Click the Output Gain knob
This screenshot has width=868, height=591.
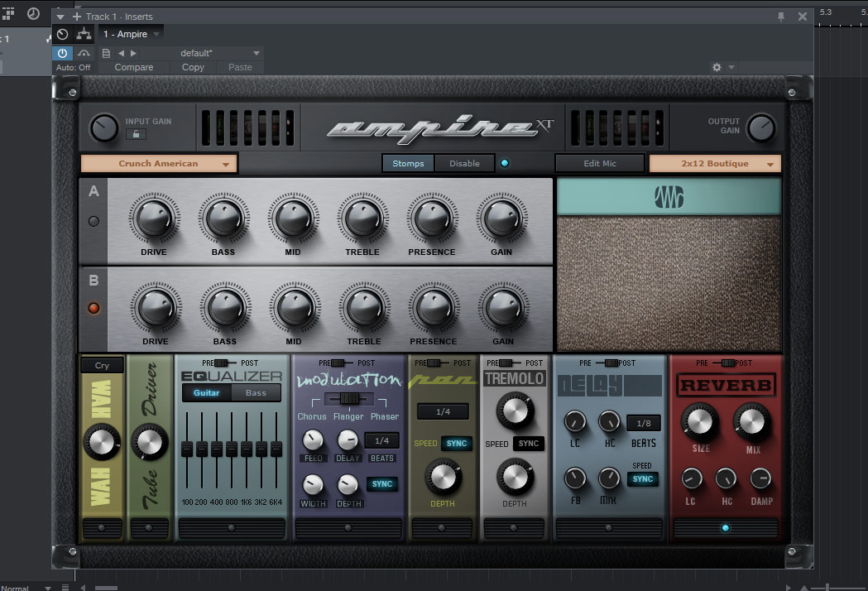pyautogui.click(x=761, y=128)
